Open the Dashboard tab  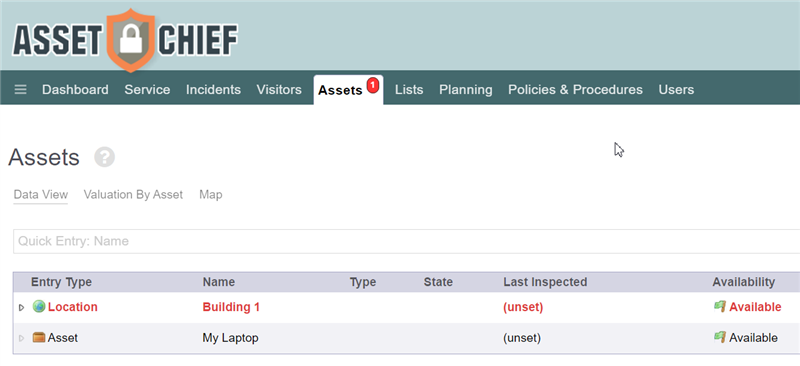point(75,90)
